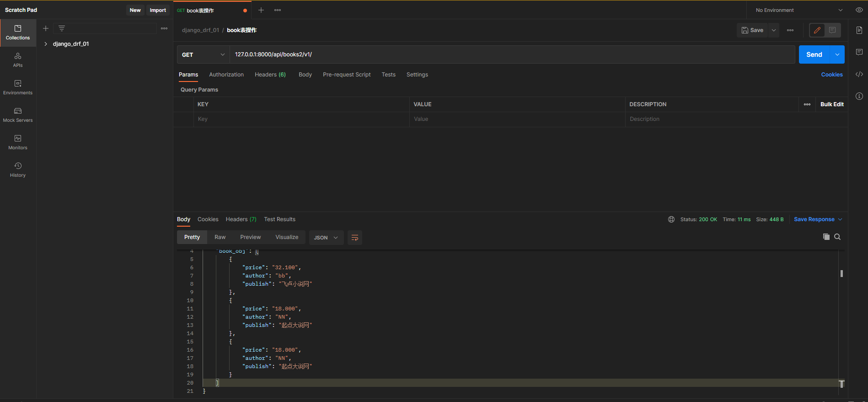
Task: Click the environment quick look eye icon
Action: coord(859,10)
